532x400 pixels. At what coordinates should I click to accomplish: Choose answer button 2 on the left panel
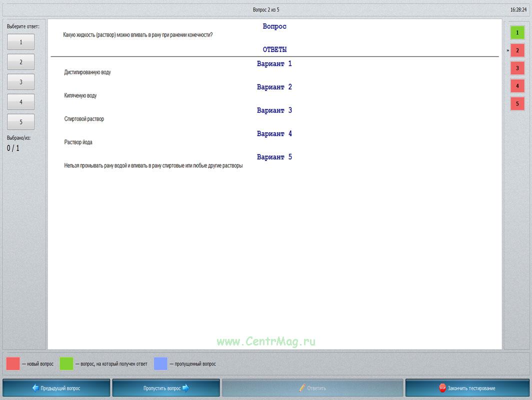[x=21, y=62]
